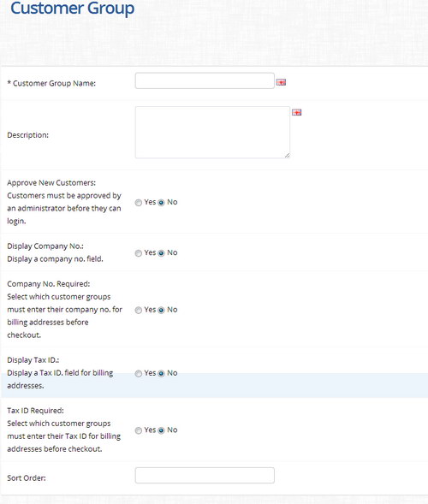
Task: Select No for Display Tax ID
Action: [x=162, y=373]
